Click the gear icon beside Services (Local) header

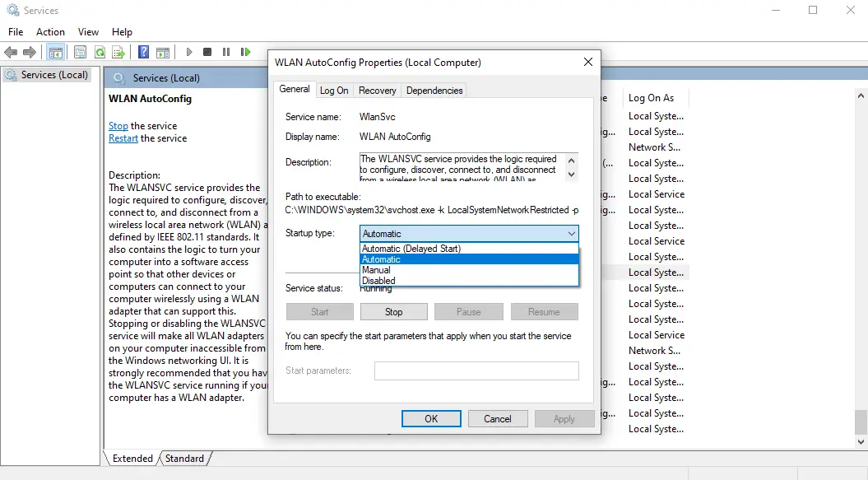click(119, 78)
